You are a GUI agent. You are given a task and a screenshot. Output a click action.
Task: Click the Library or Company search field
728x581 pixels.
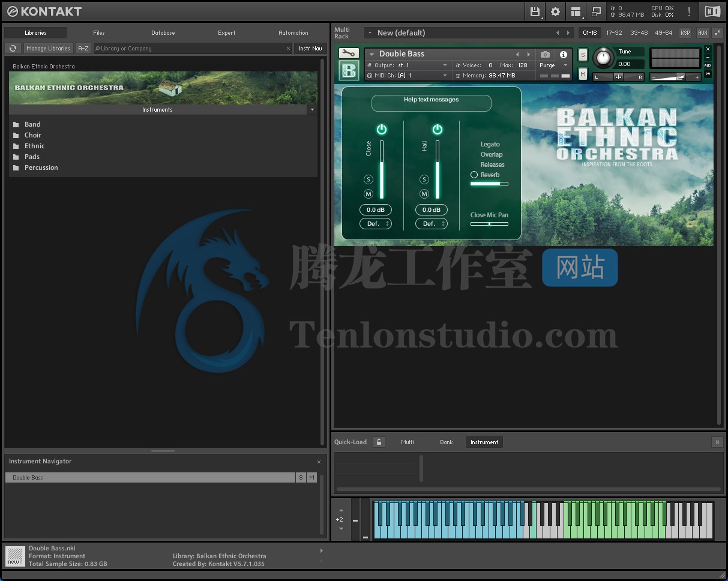tap(193, 48)
